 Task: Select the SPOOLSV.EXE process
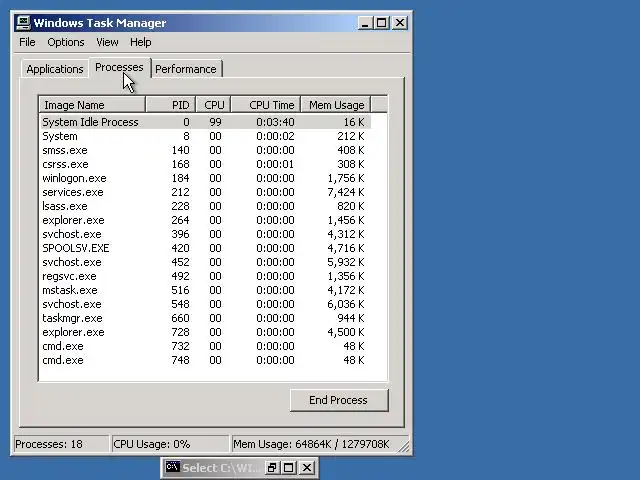(x=206, y=248)
